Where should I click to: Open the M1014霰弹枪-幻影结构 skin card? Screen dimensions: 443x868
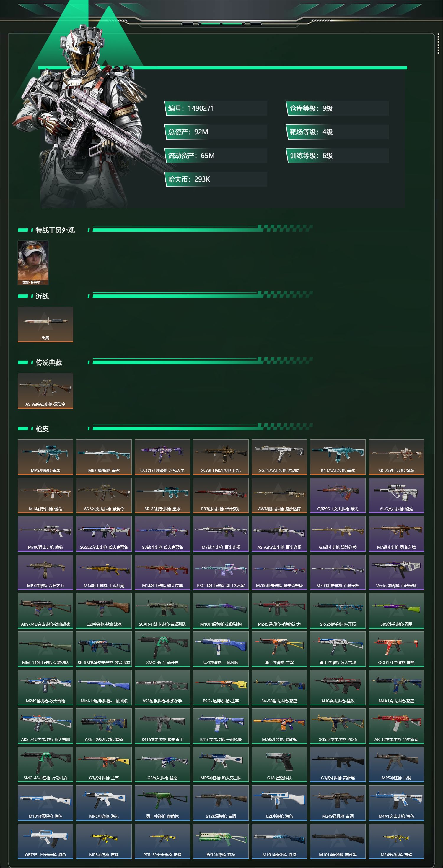tap(221, 610)
